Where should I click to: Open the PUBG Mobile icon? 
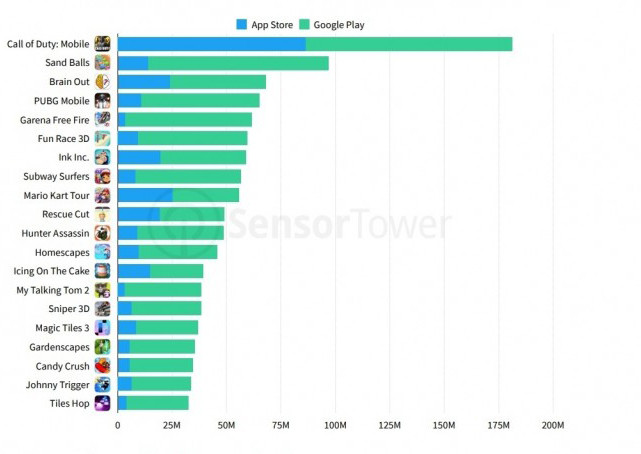coord(102,101)
